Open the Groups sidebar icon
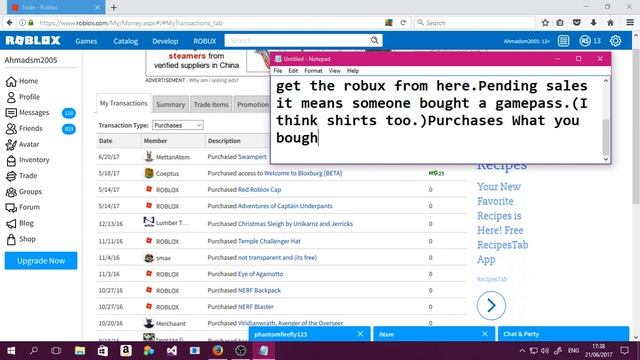This screenshot has width=640, height=360. (x=11, y=192)
